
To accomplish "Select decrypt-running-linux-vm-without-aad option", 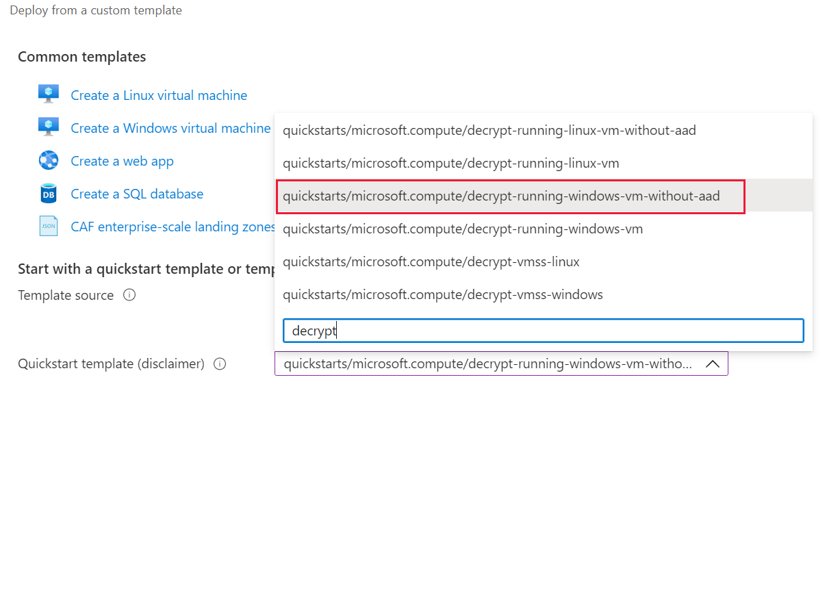I will click(x=544, y=130).
